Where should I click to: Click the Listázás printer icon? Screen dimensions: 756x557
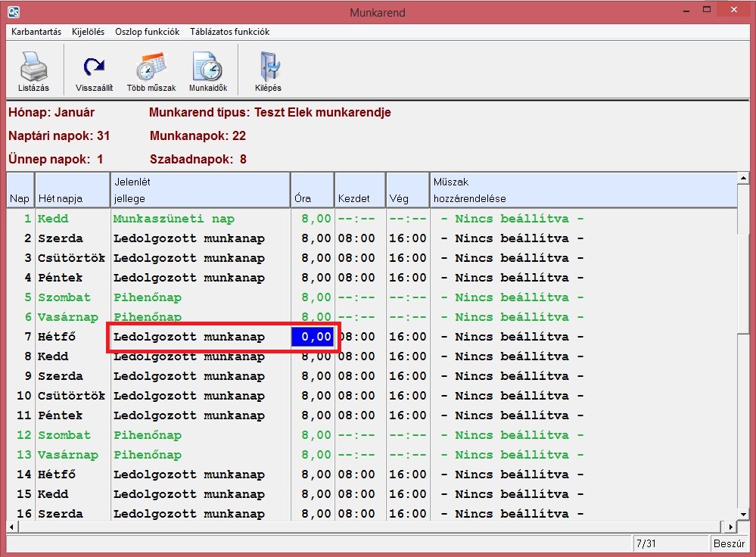(33, 67)
